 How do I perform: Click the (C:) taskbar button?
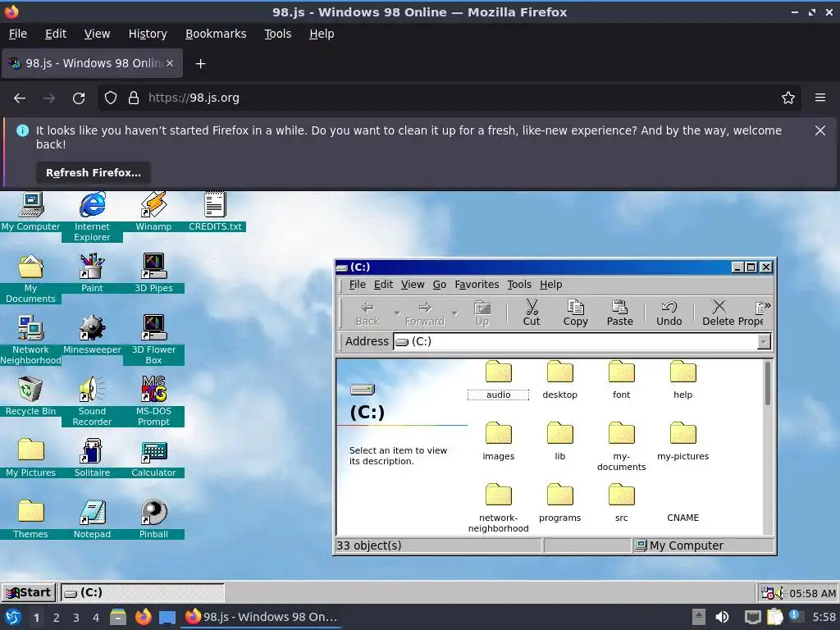tap(142, 592)
